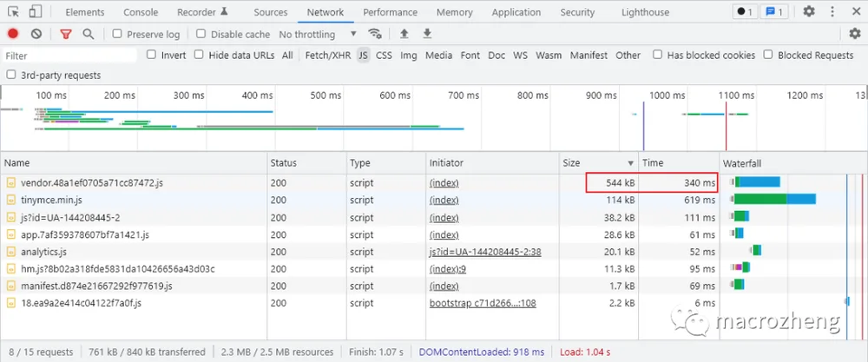Check Hide data URLs
This screenshot has width=868, height=362.
click(x=199, y=55)
